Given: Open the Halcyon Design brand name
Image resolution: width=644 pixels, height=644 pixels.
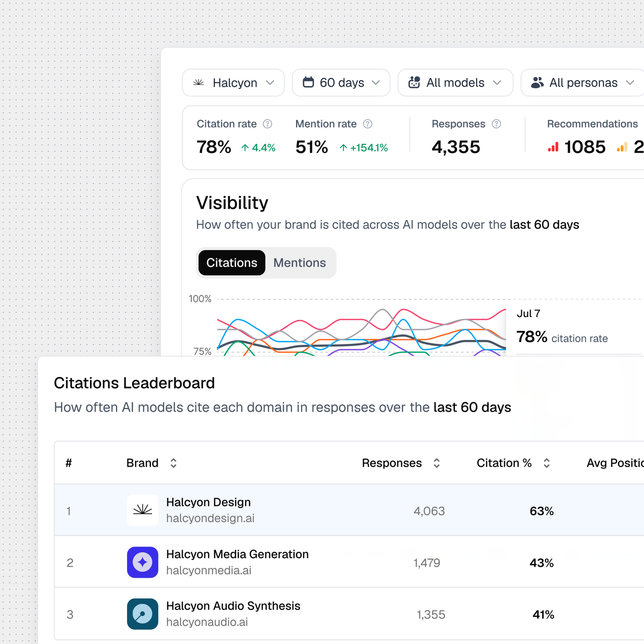Looking at the screenshot, I should point(208,502).
